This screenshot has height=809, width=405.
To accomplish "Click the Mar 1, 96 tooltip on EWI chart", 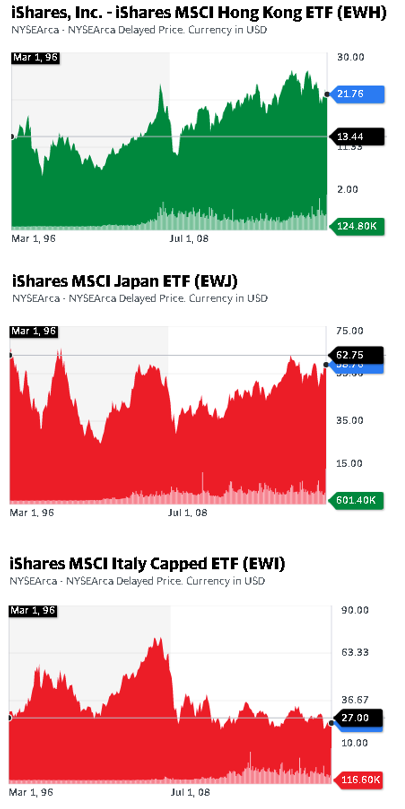I will click(33, 610).
